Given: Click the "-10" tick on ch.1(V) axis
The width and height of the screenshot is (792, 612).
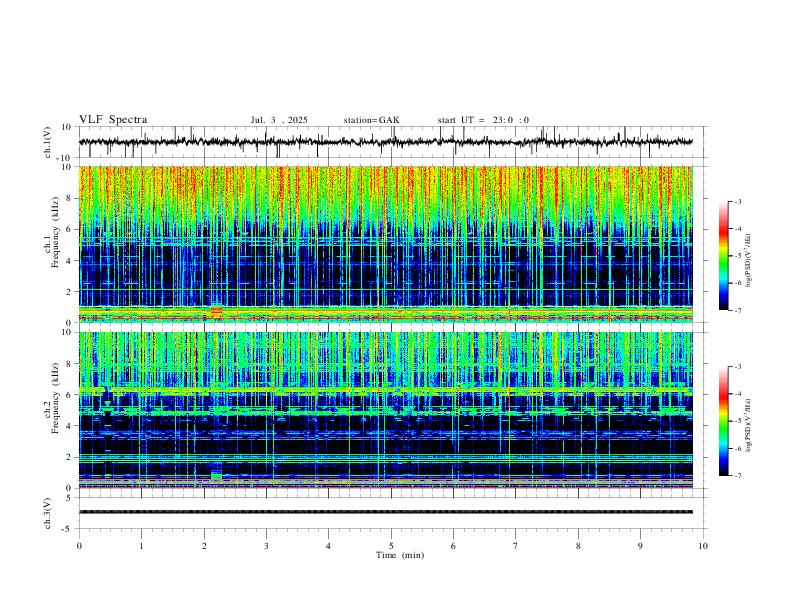Looking at the screenshot, I should [66, 158].
